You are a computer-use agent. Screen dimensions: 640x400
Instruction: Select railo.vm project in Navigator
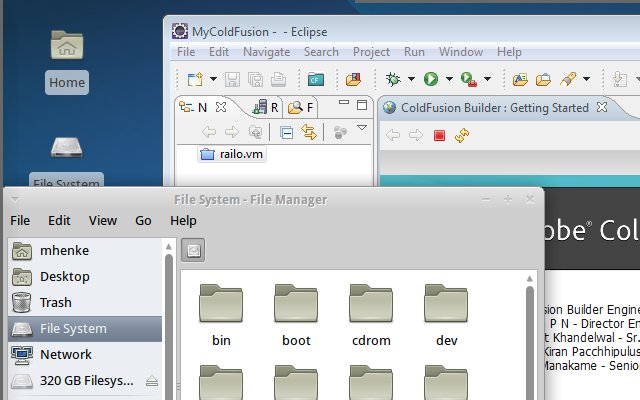coord(232,154)
